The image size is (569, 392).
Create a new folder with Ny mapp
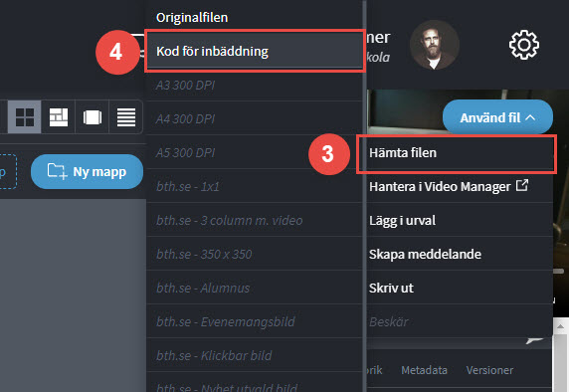click(x=88, y=172)
